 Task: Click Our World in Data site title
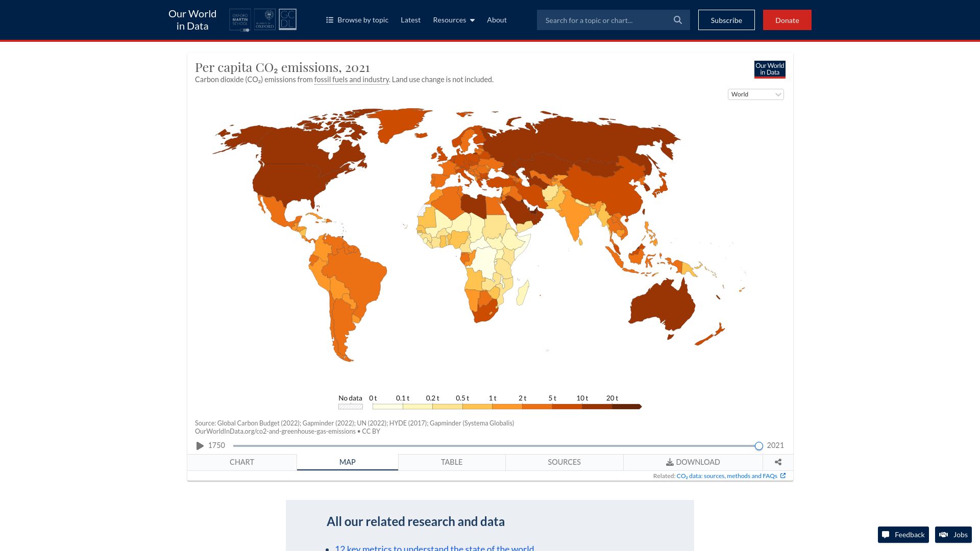coord(192,20)
